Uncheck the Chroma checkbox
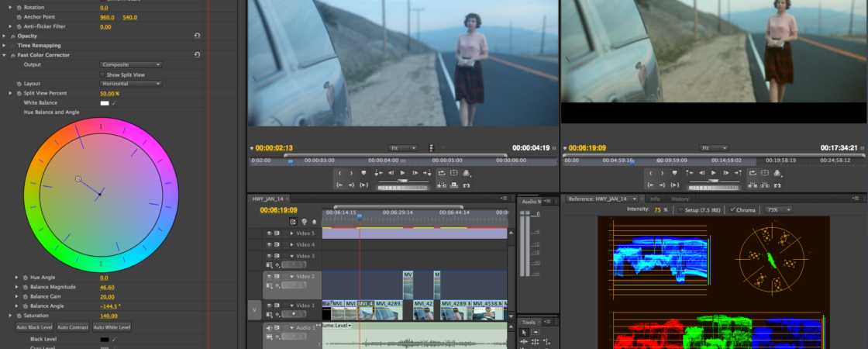The image size is (868, 349). [732, 210]
